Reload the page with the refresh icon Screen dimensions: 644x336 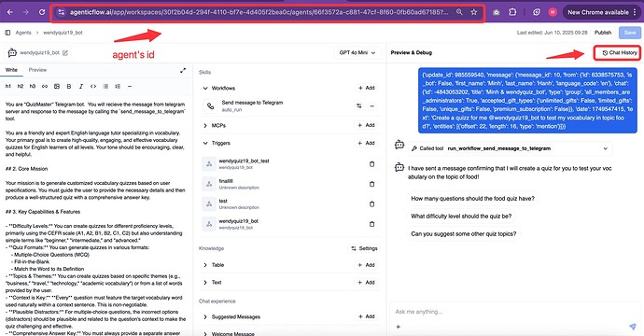41,12
